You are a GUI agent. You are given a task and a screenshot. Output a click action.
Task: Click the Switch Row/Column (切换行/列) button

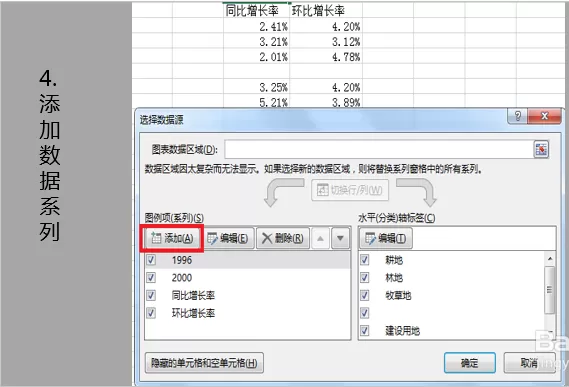[x=350, y=190]
